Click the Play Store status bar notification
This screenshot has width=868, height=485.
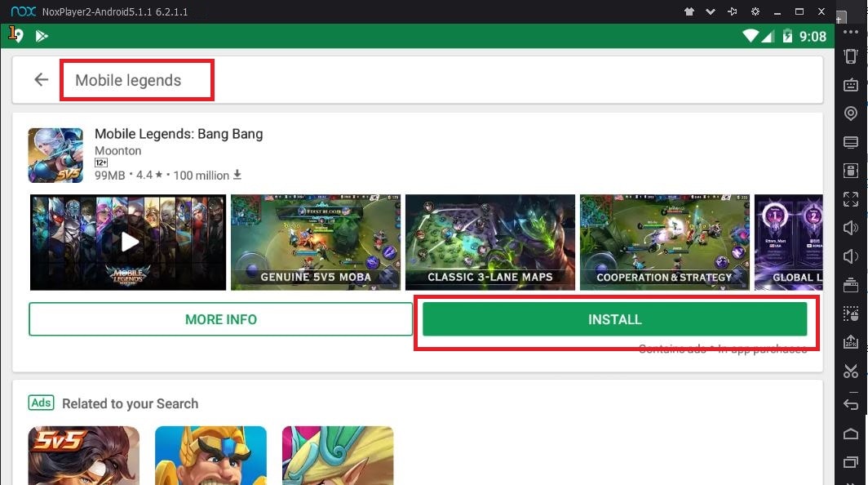[42, 37]
